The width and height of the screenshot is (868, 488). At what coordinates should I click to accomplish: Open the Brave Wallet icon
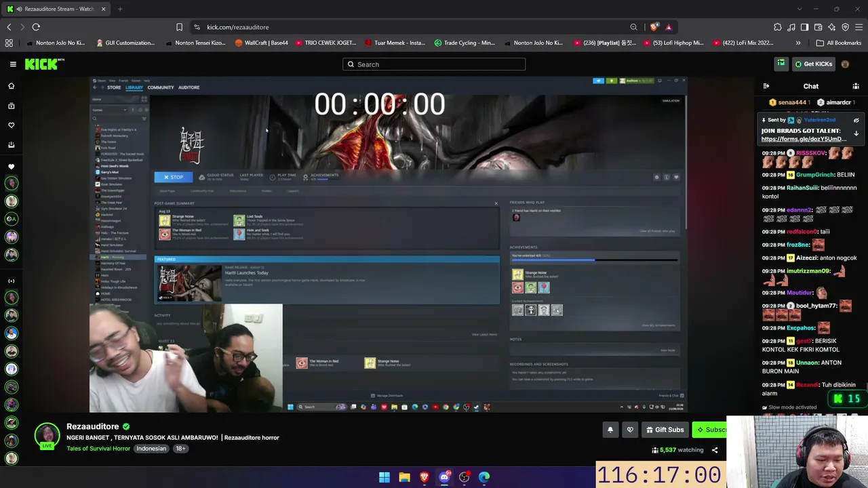click(818, 27)
